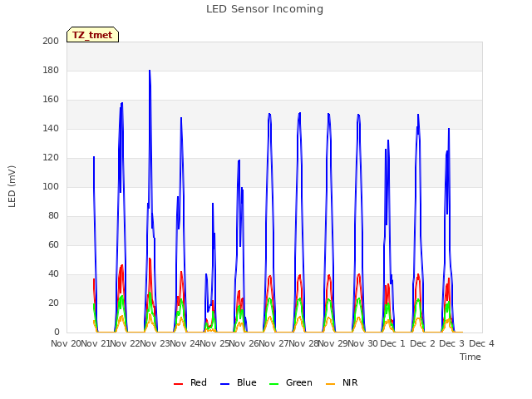Click the tallest blue peak near 180 mV
The width and height of the screenshot is (532, 399).
150,71
